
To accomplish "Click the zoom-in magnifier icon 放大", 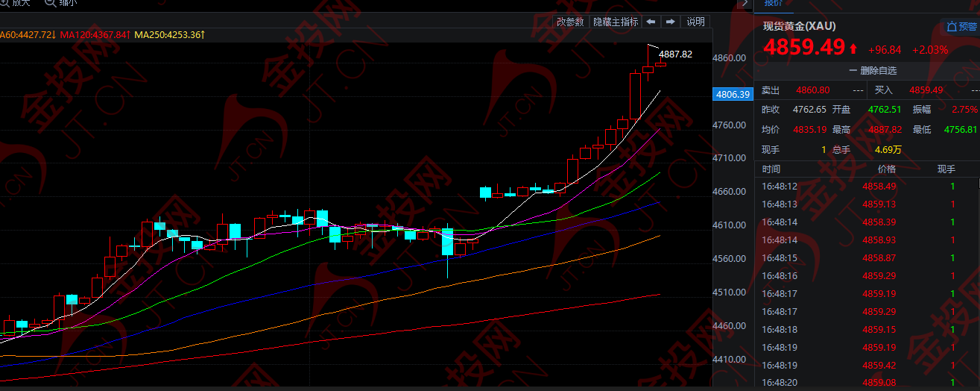I will pyautogui.click(x=5, y=2).
